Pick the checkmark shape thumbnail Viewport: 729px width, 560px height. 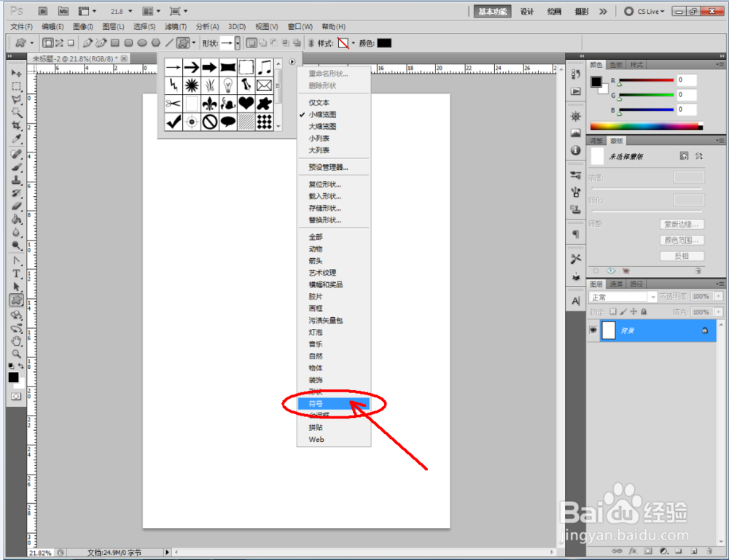click(x=174, y=122)
